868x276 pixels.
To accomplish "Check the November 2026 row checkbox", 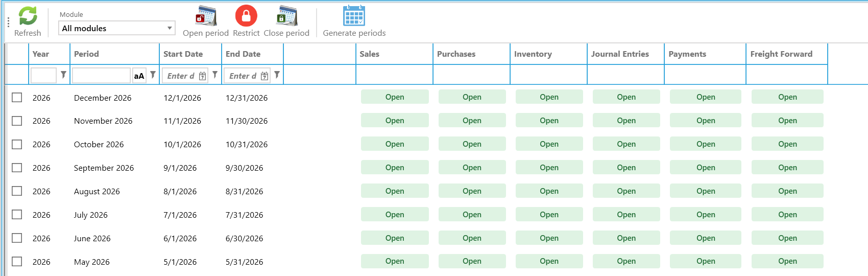I will (17, 121).
